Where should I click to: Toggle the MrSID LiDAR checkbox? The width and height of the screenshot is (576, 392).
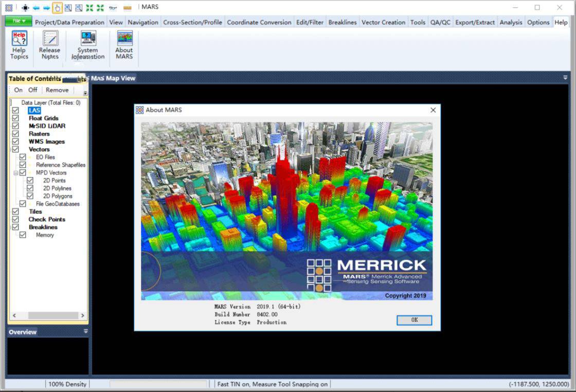[x=15, y=126]
